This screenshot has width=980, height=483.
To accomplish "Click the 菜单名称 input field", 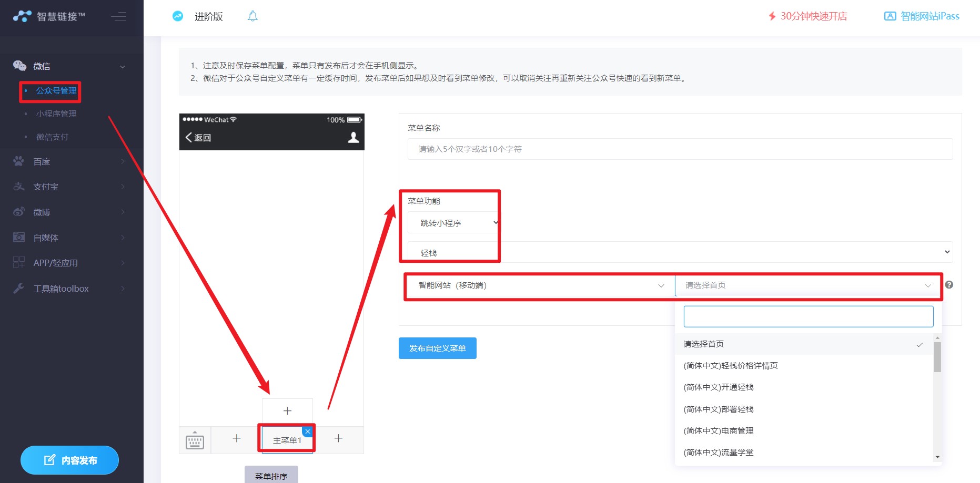I will (x=680, y=149).
